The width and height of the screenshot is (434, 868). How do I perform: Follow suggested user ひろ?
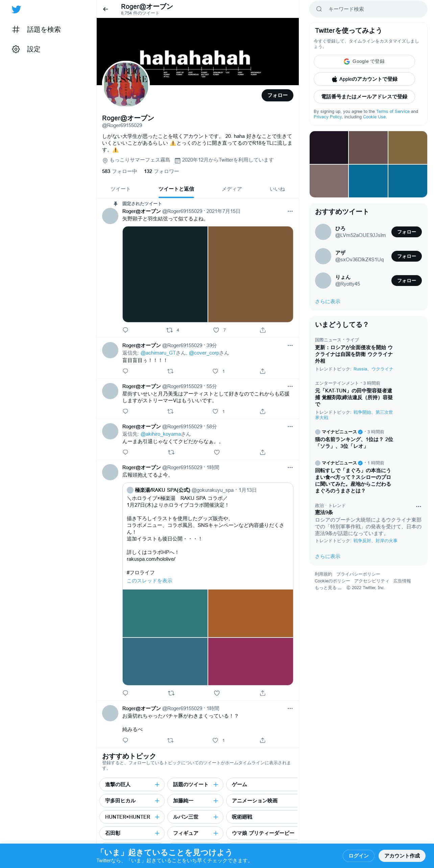pos(406,232)
